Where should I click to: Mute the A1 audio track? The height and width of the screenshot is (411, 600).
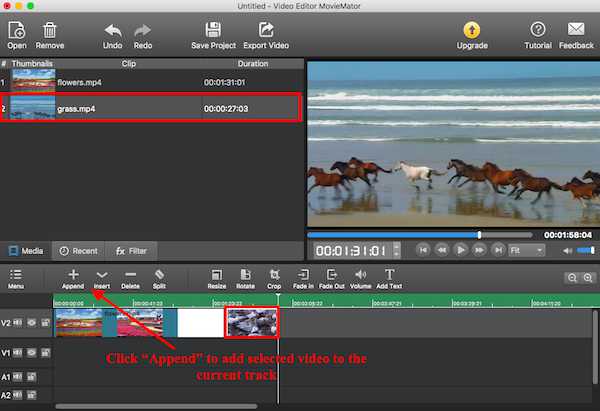(18, 377)
